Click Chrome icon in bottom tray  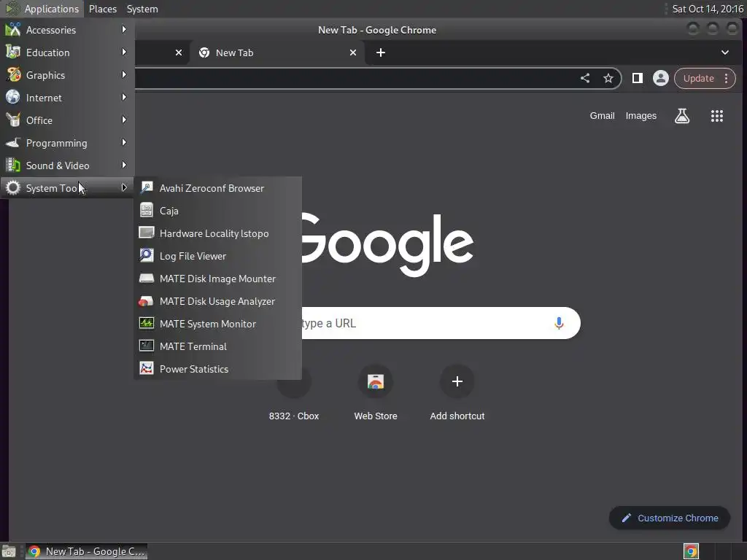point(691,551)
